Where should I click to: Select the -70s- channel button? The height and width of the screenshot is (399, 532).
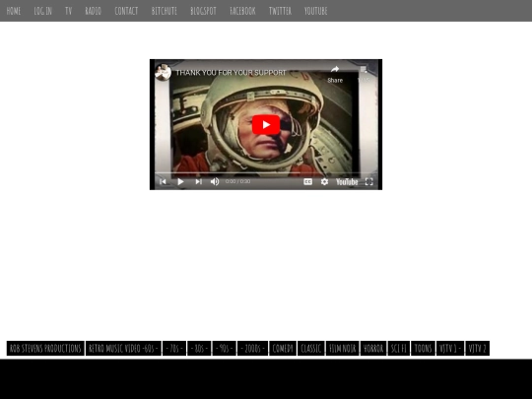(174, 348)
